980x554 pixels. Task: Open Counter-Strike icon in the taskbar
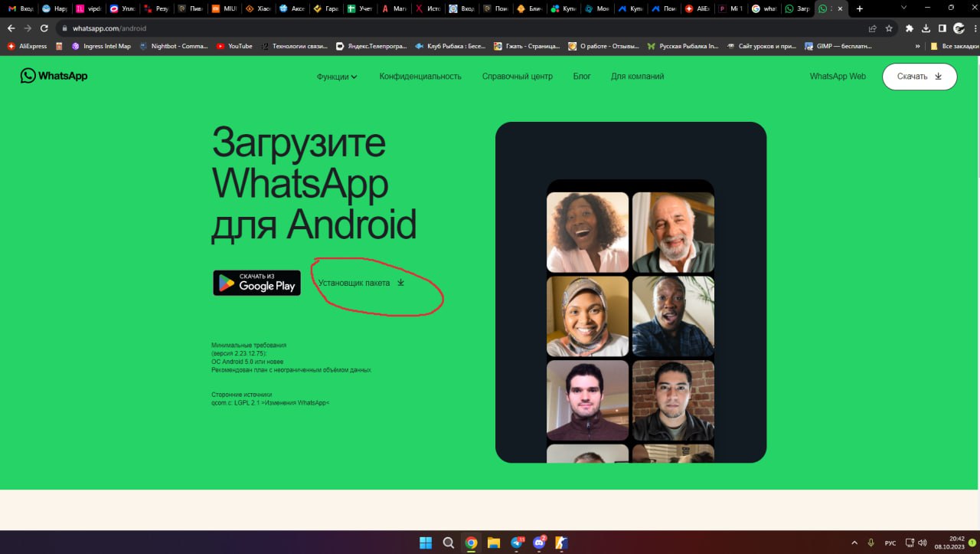coord(562,543)
